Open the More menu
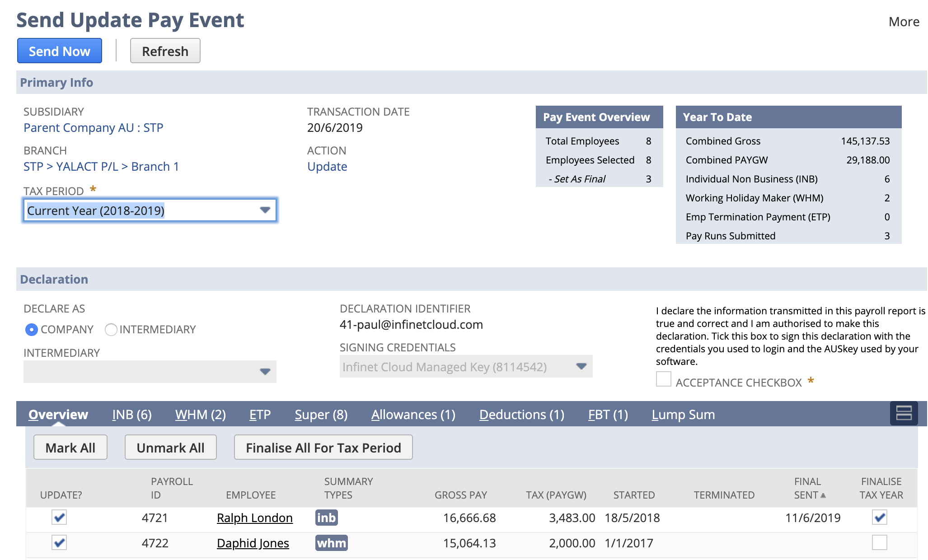Viewport: 928px width, 560px height. [x=904, y=21]
